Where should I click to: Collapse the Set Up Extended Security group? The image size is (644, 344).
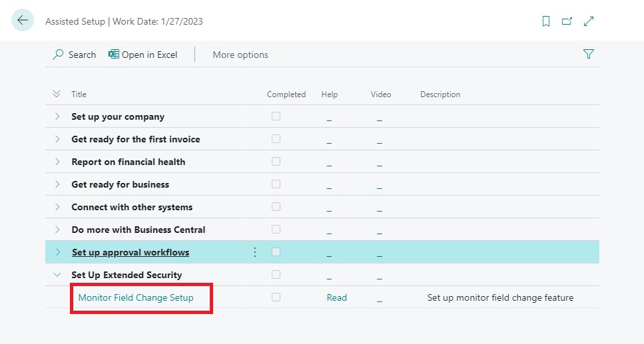[x=57, y=275]
